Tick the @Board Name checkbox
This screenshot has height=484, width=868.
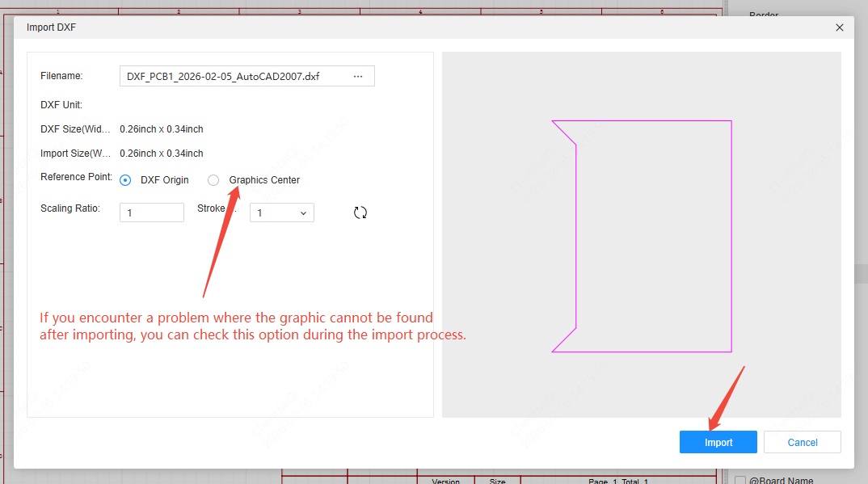point(740,481)
